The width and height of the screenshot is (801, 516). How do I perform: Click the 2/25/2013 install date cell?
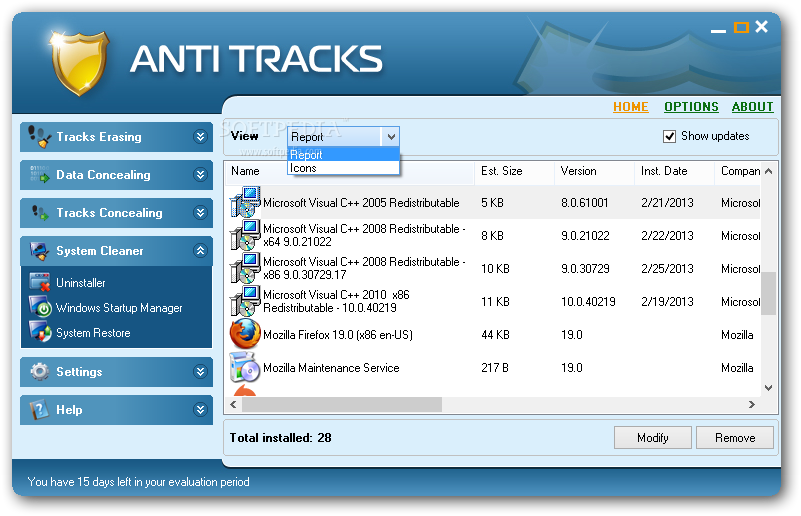pos(667,269)
